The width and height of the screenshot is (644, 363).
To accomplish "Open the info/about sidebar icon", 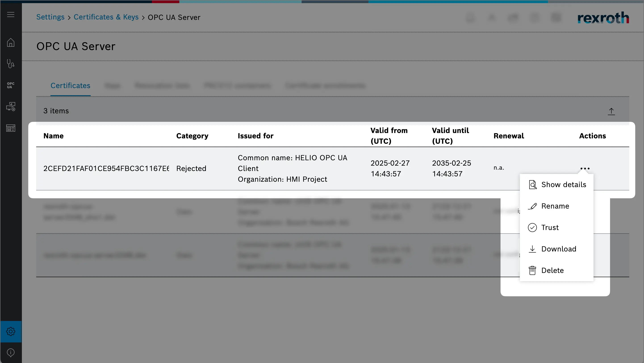I will [10, 352].
